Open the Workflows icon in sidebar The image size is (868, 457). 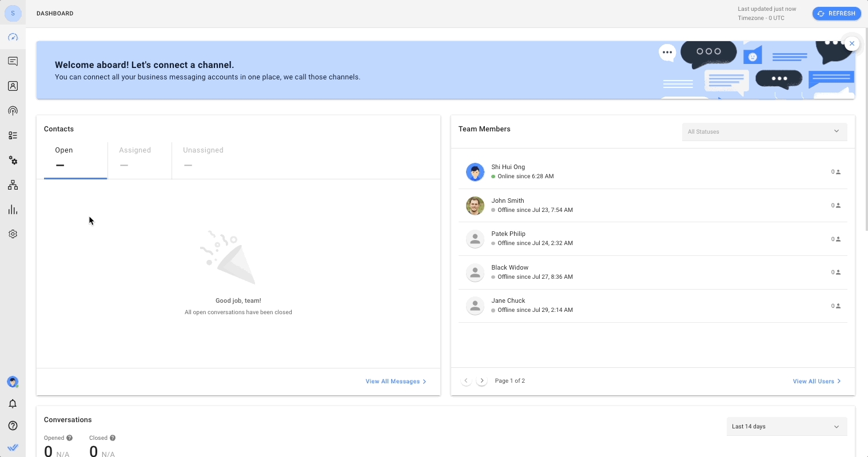[x=13, y=185]
